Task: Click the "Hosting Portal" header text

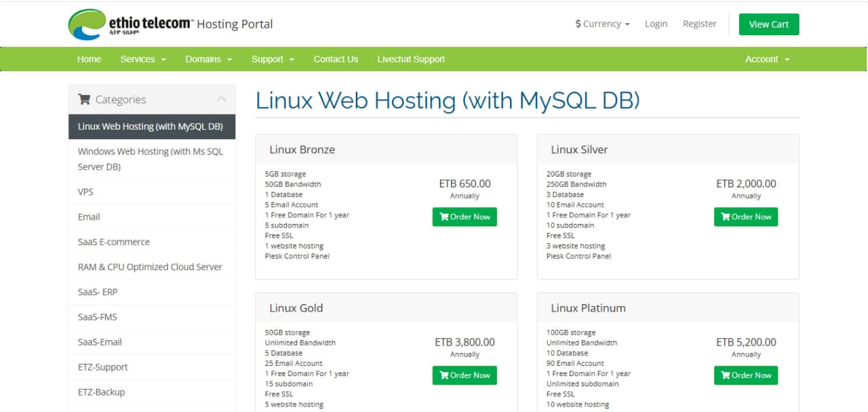Action: click(x=235, y=24)
